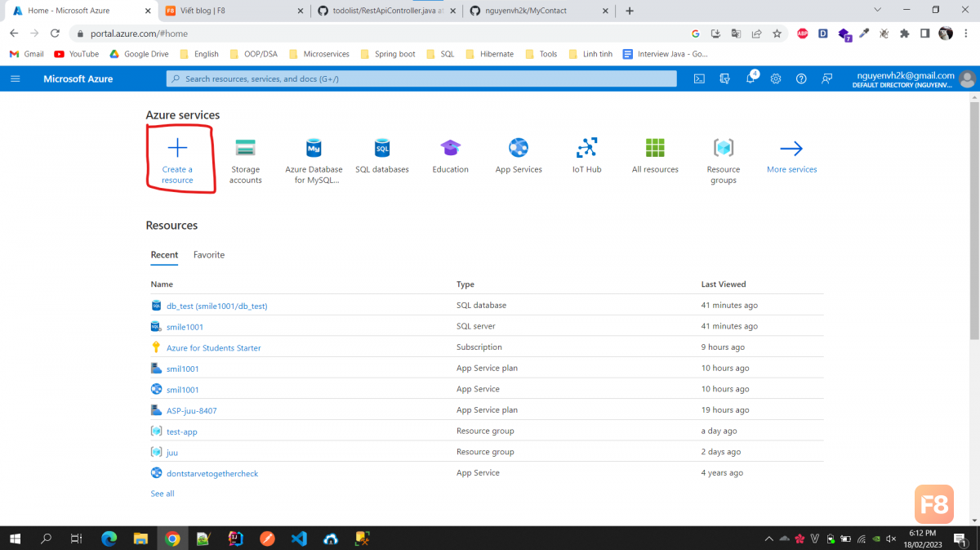Toggle Chrome side panel icon
This screenshot has height=550, width=980.
click(925, 34)
